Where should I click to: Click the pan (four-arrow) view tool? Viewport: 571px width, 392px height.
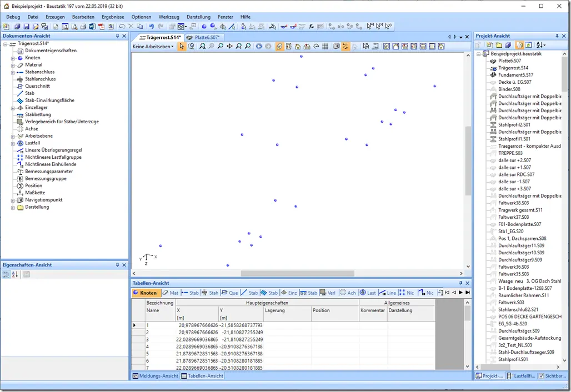click(229, 46)
